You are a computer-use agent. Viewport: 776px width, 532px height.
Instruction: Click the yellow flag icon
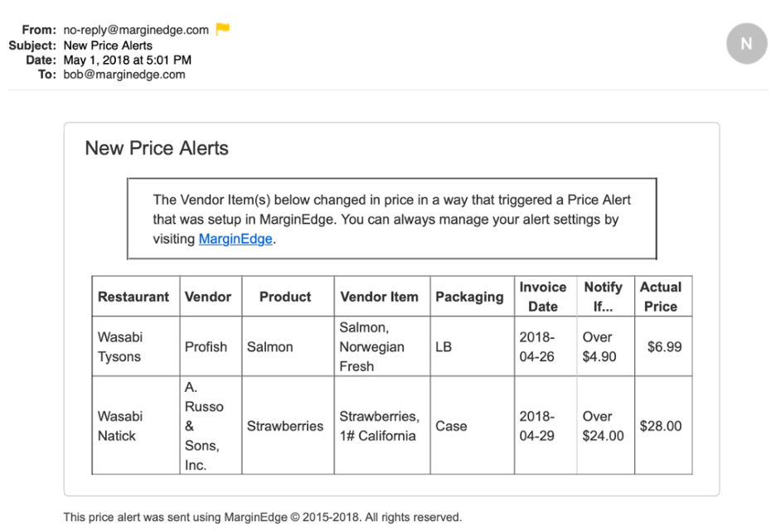coord(222,29)
